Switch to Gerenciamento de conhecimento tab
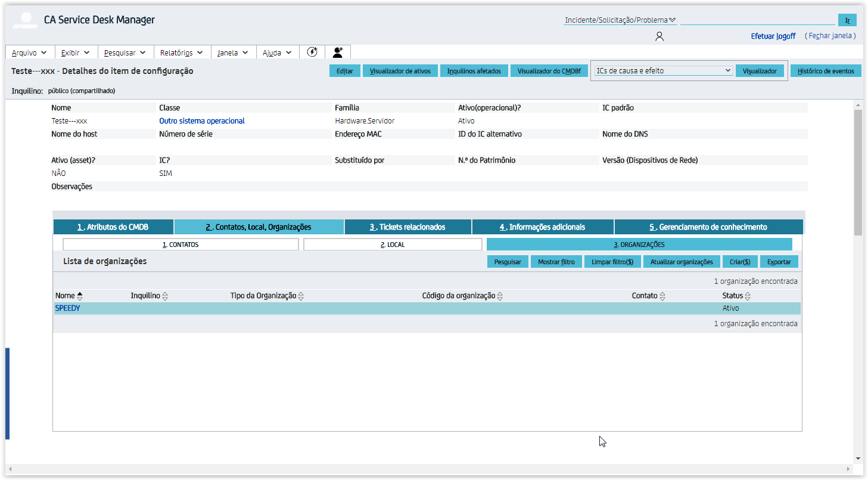This screenshot has height=480, width=868. [x=708, y=227]
